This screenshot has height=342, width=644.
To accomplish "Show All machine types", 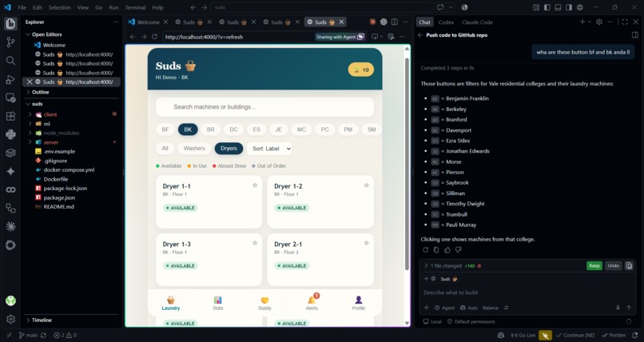I will (165, 148).
